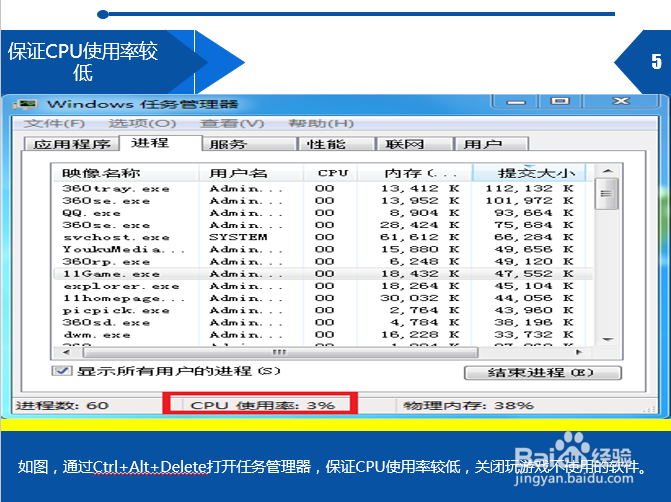This screenshot has width=671, height=502.
Task: Go to the 联网 tab
Action: (x=414, y=144)
